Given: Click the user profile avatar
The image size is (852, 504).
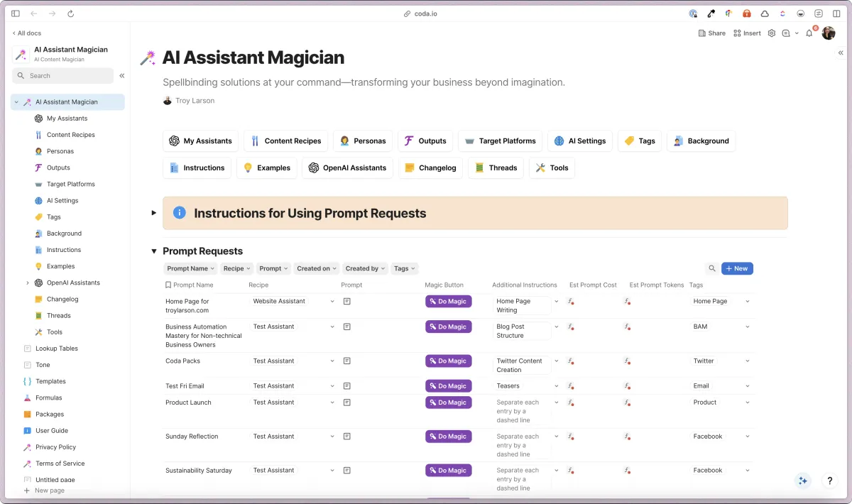Looking at the screenshot, I should 829,33.
